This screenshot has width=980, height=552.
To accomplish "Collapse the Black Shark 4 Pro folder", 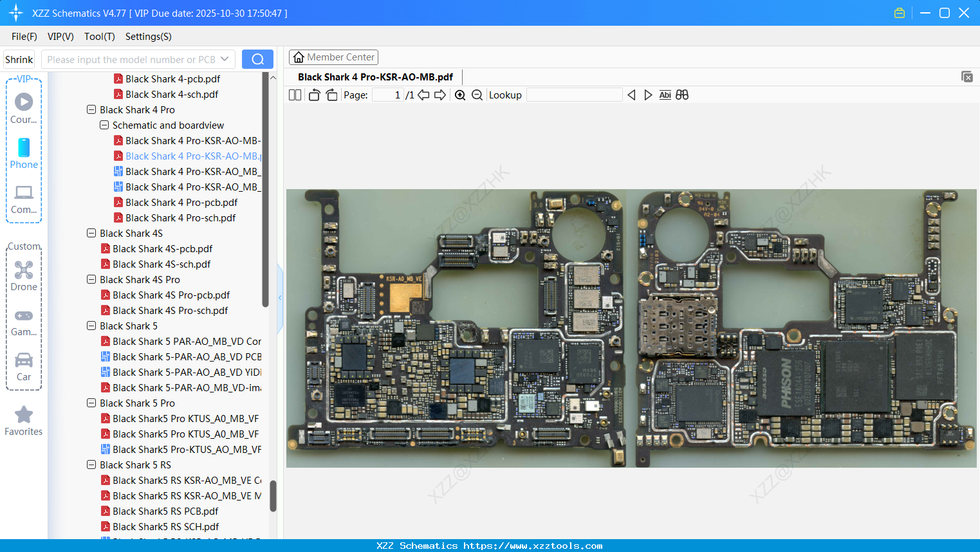I will pyautogui.click(x=91, y=110).
